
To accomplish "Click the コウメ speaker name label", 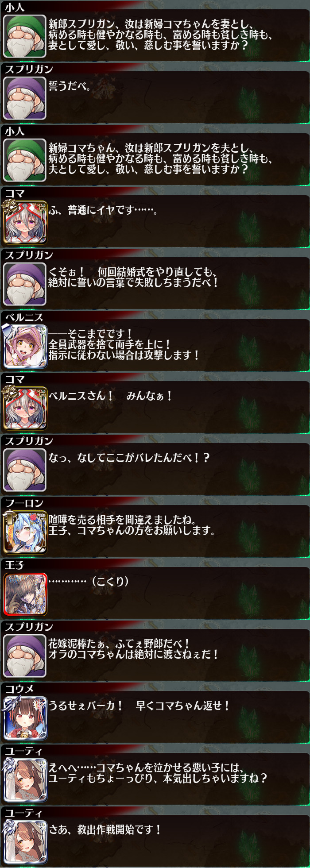I will (19, 689).
